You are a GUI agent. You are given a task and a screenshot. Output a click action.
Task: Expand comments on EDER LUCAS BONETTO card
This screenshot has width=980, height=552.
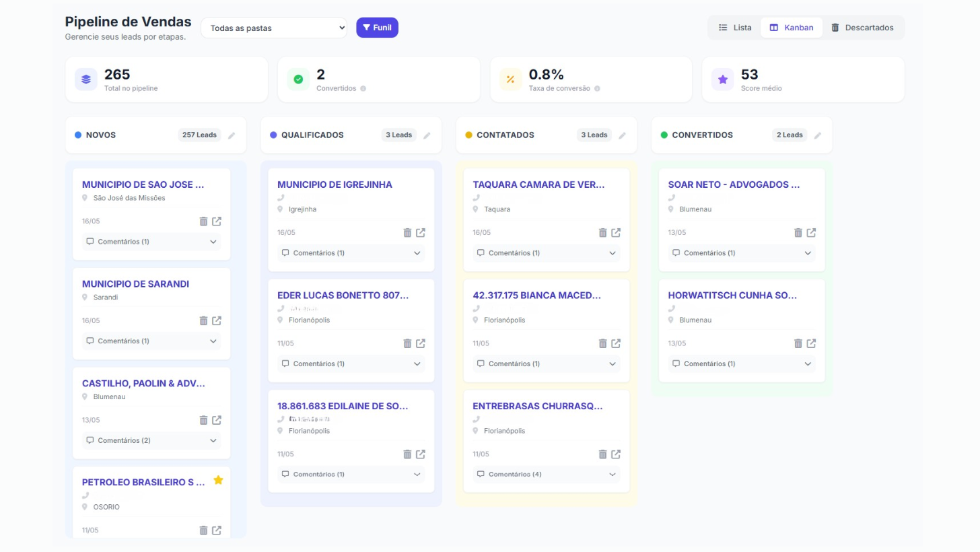(351, 364)
